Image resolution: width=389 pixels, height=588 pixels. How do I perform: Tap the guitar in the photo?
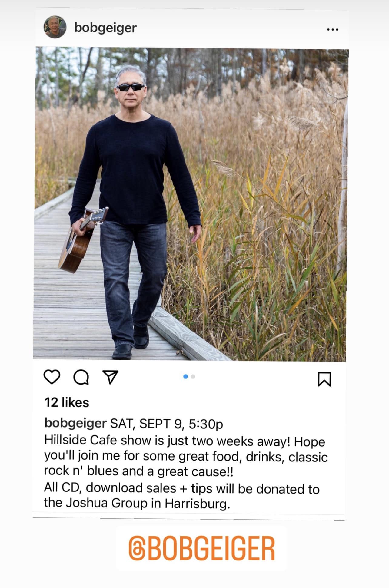click(x=82, y=240)
